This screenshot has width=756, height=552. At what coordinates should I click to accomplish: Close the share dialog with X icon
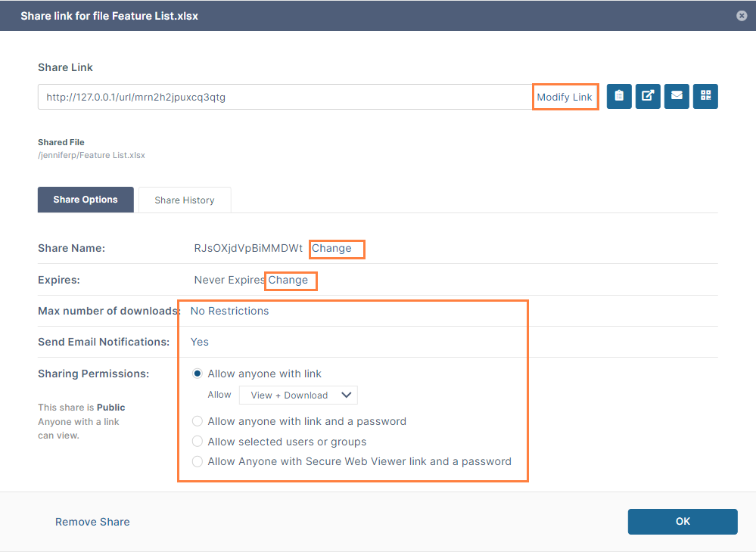click(x=742, y=16)
